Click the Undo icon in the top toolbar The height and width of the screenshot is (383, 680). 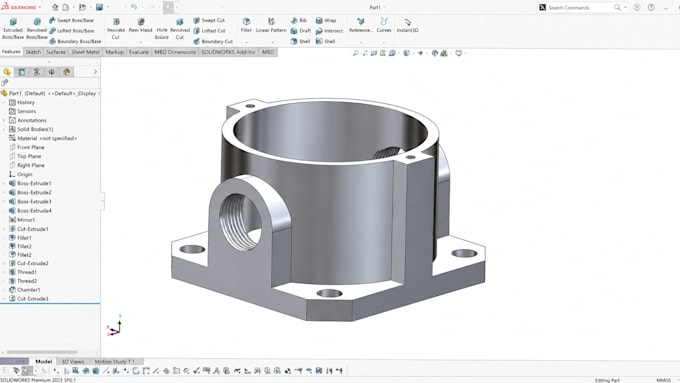coord(134,7)
